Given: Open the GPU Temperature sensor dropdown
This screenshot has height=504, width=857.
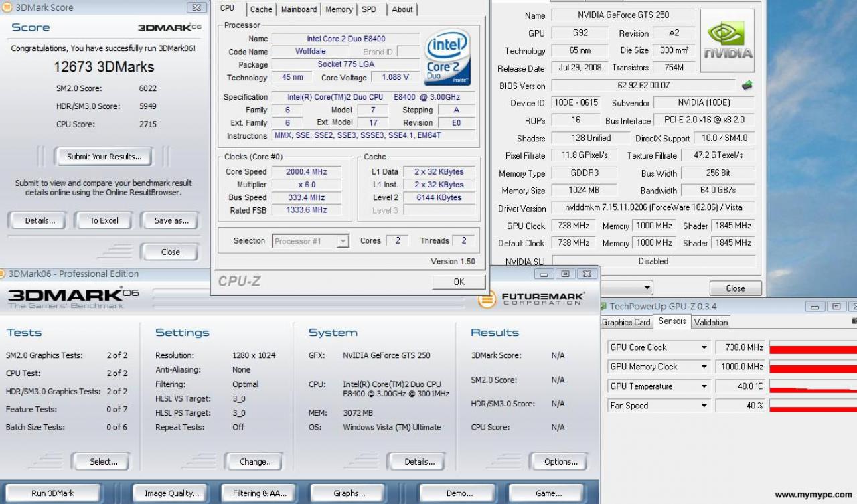Looking at the screenshot, I should pos(704,386).
